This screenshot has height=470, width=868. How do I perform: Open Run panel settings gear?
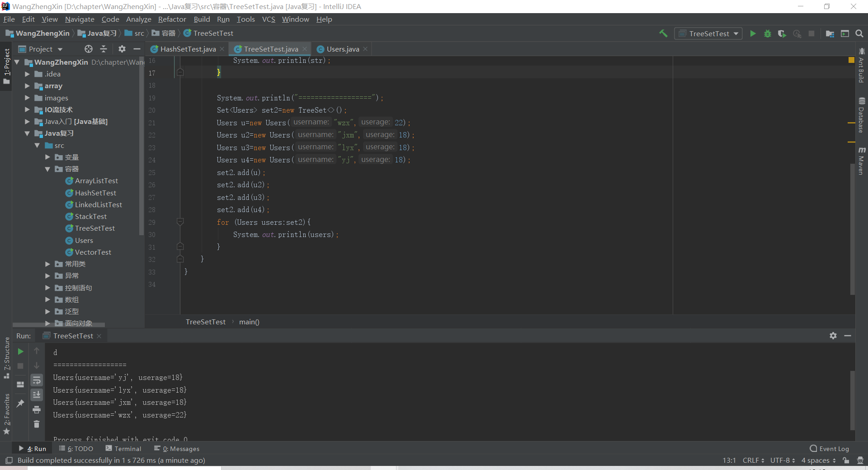pos(833,336)
